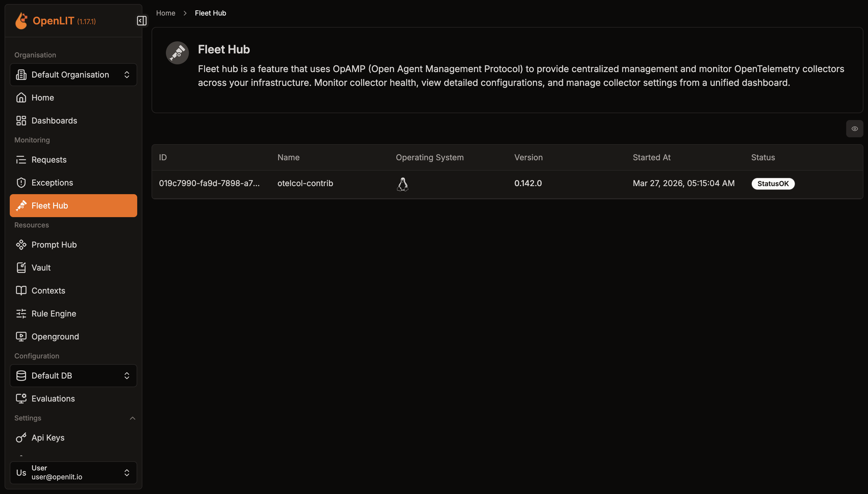Click Fleet Hub breadcrumb
This screenshot has width=868, height=494.
click(210, 13)
